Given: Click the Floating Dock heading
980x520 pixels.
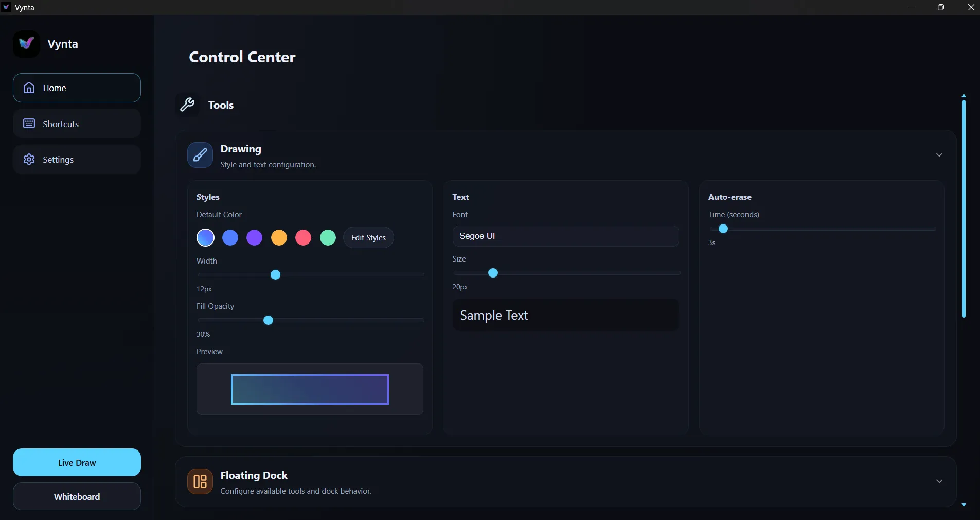Looking at the screenshot, I should coord(254,475).
